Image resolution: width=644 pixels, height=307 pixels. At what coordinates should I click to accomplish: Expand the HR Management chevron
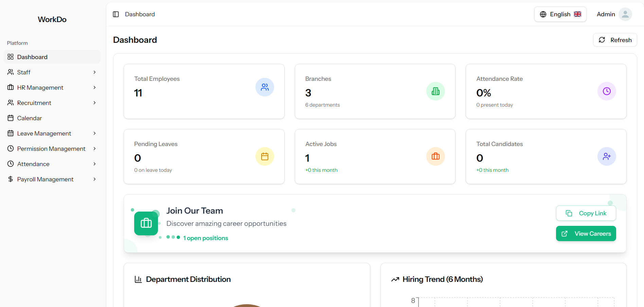click(x=94, y=87)
